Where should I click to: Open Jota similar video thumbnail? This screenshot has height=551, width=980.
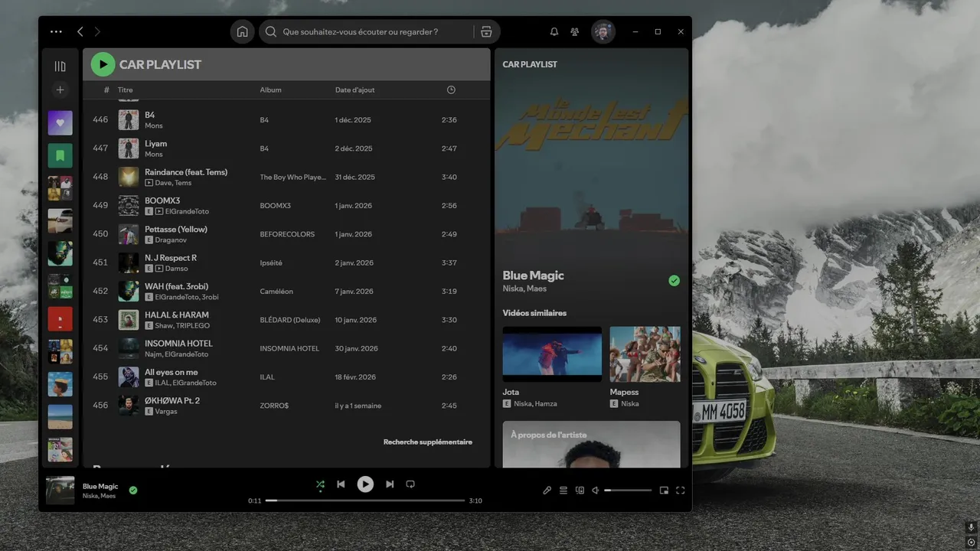pos(552,354)
